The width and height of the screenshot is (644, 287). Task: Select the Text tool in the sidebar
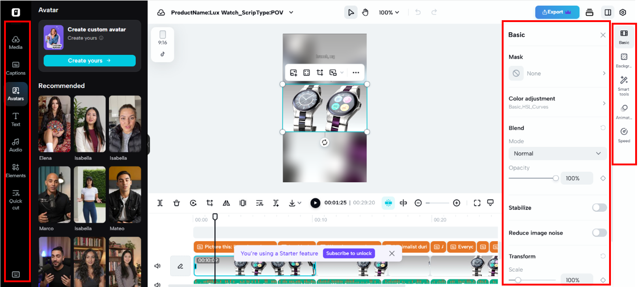point(16,119)
